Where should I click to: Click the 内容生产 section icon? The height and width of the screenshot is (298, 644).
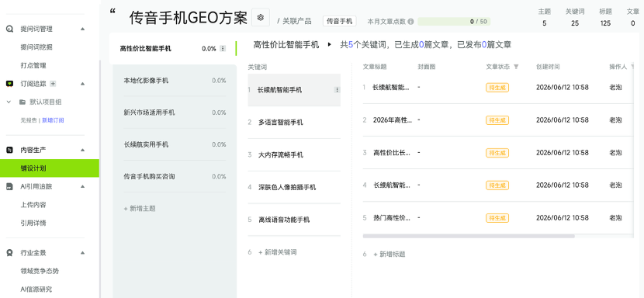point(10,150)
